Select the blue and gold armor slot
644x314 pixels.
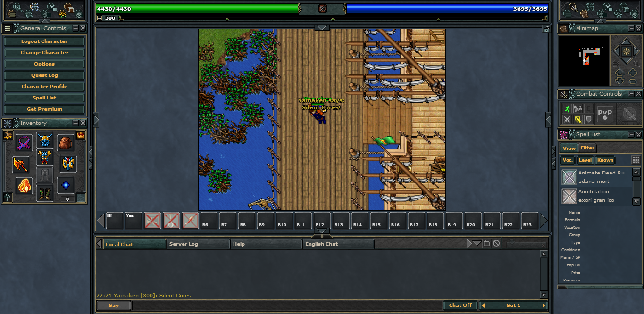tap(45, 157)
